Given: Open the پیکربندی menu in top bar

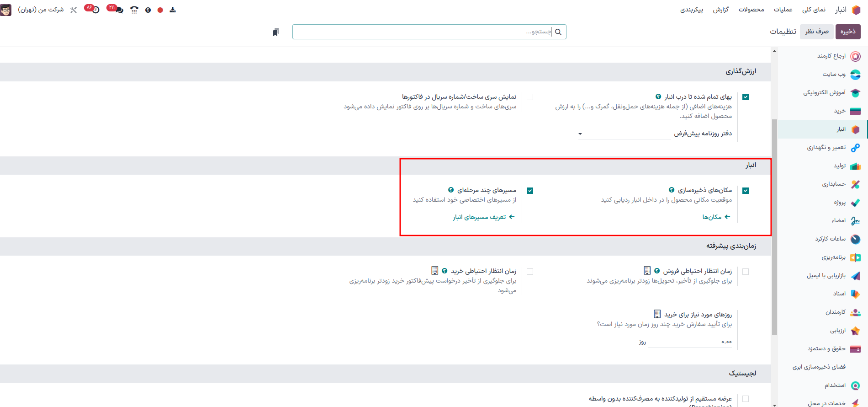Looking at the screenshot, I should tap(691, 10).
